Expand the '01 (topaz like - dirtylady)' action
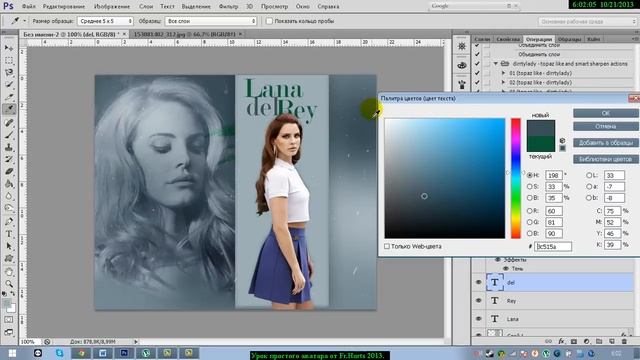The height and width of the screenshot is (360, 640). coord(503,73)
